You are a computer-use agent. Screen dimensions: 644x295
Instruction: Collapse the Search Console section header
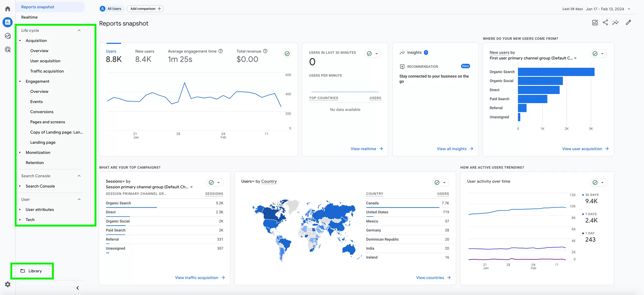[x=79, y=176]
